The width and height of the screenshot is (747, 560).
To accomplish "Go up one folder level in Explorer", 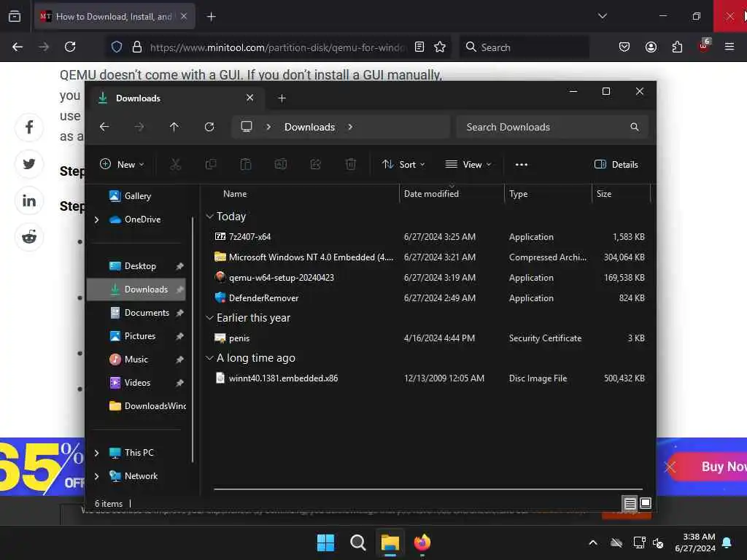I will coord(174,127).
